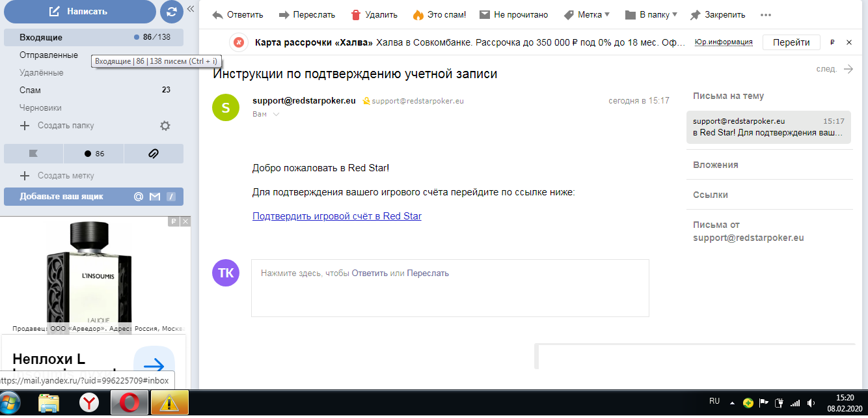
Task: Open File Explorer from the taskbar
Action: coord(49,404)
